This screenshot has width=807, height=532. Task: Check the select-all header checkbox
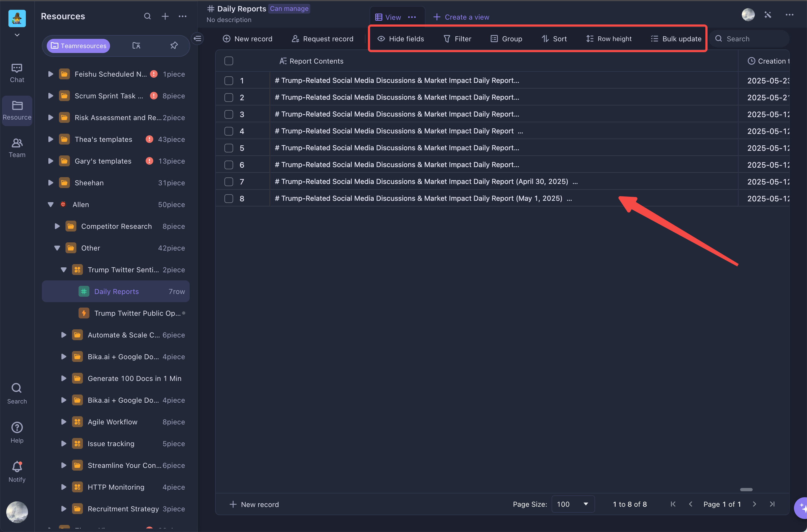229,61
